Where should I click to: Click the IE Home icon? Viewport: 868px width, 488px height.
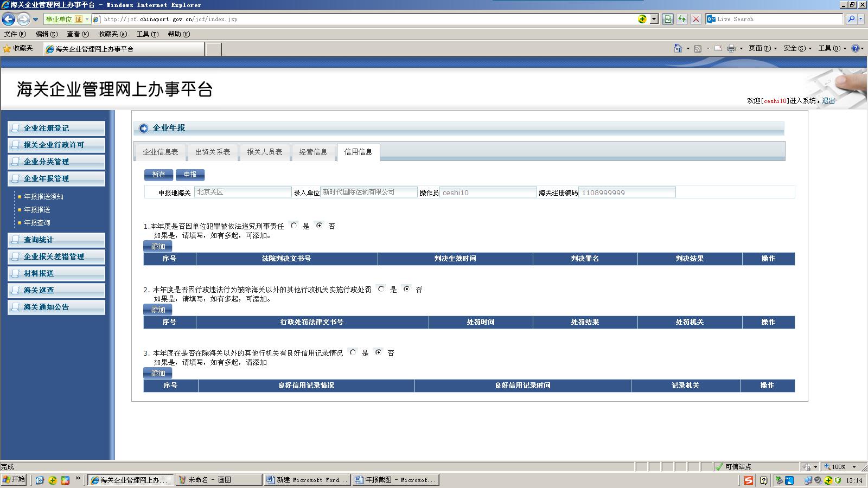678,48
